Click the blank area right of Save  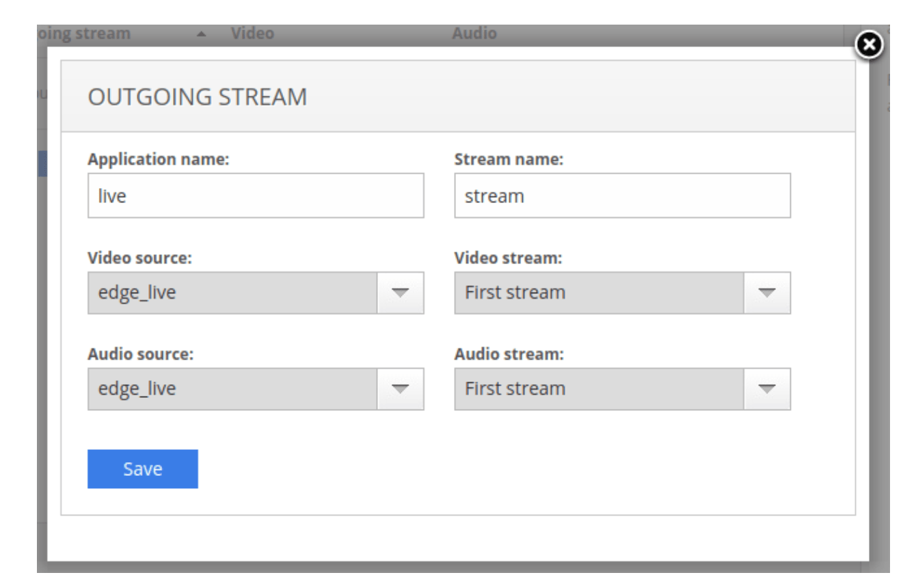pos(479,469)
